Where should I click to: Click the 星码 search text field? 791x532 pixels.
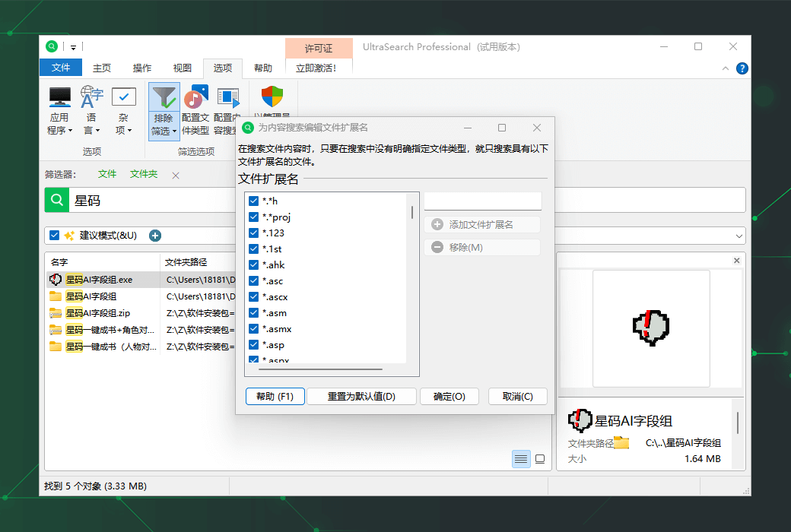151,200
